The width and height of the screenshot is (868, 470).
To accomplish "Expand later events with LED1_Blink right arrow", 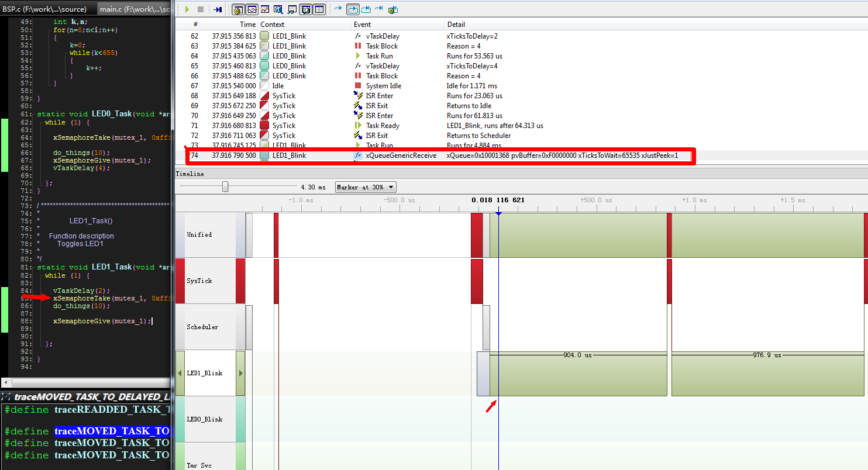I will (x=241, y=373).
